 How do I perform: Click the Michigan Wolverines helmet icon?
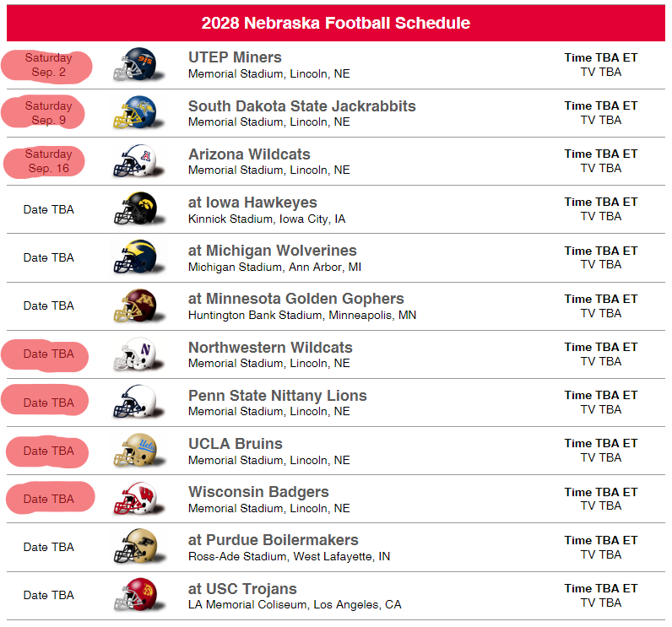pyautogui.click(x=138, y=257)
